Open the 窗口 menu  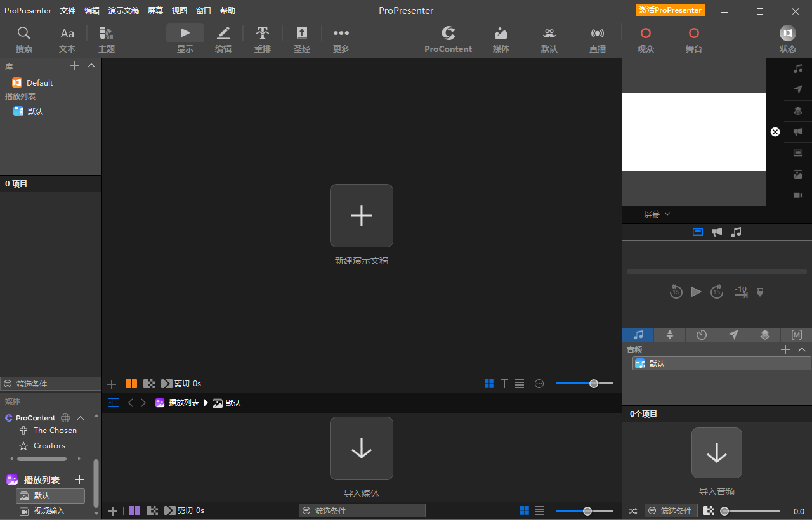point(204,11)
